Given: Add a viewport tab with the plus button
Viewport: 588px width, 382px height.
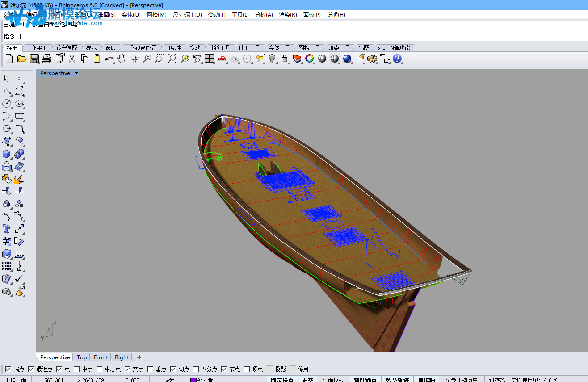Looking at the screenshot, I should coord(139,357).
